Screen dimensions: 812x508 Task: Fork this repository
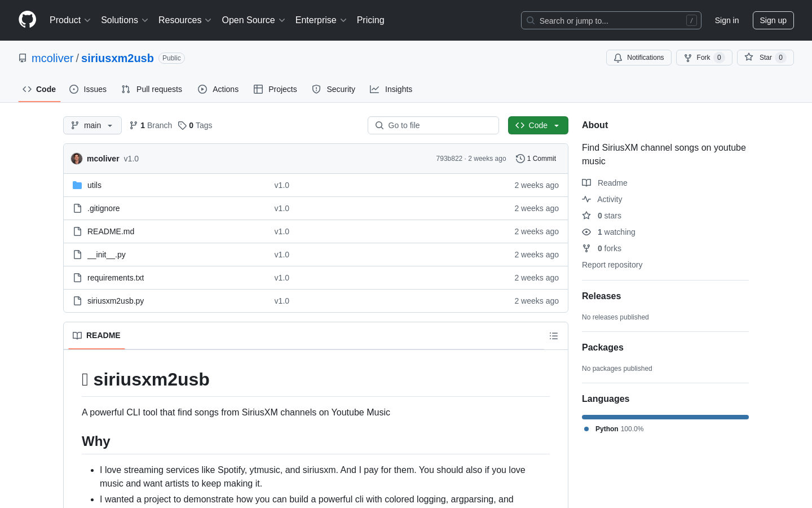tap(704, 58)
